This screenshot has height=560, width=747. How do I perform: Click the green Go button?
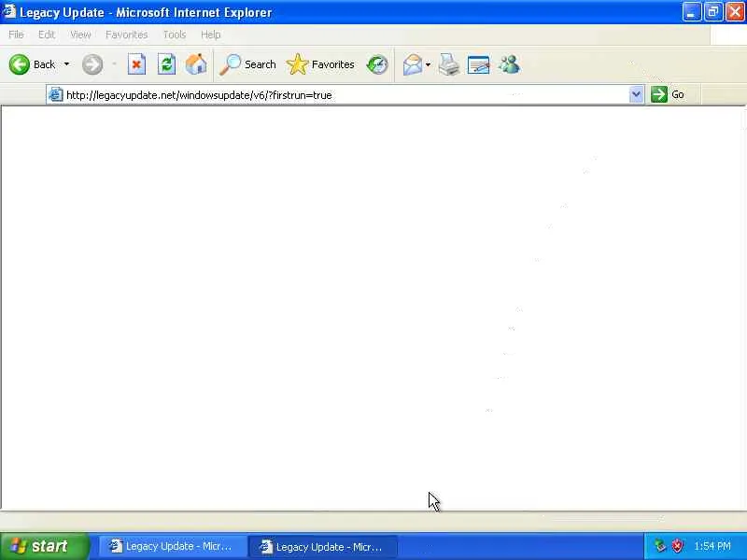pos(668,94)
